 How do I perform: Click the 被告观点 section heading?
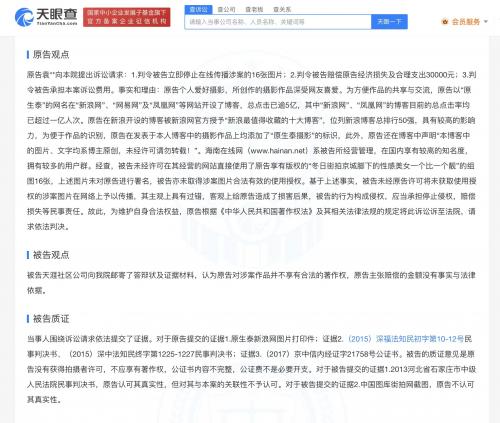click(51, 255)
